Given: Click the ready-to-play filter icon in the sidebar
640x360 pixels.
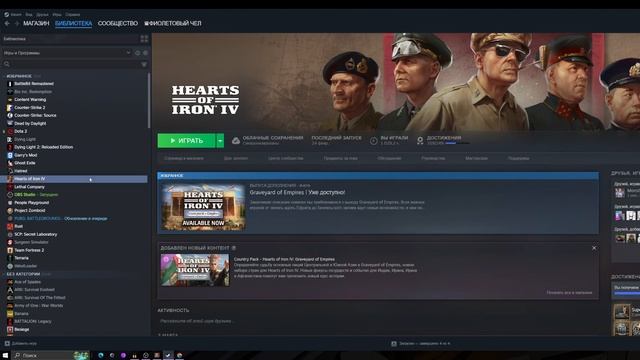Looking at the screenshot, I should coord(145,53).
